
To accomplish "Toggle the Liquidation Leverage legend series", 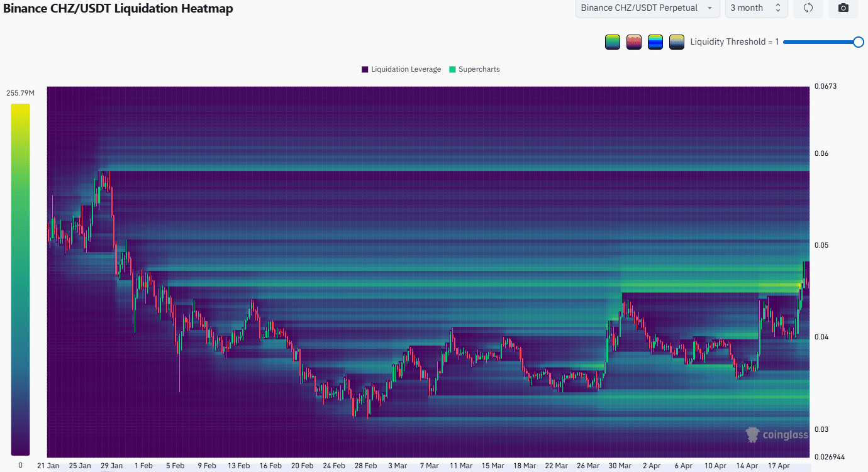I will (401, 69).
